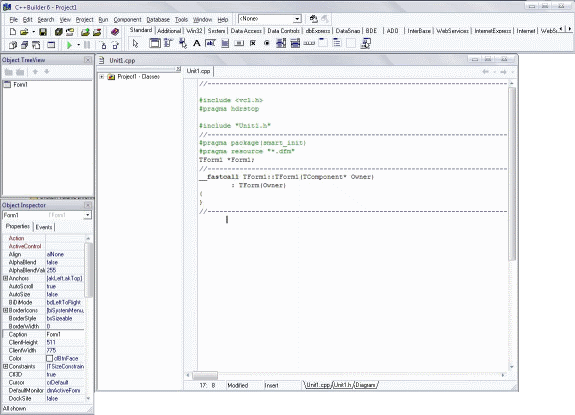The height and width of the screenshot is (415, 575).
Task: Expand the Anchors property
Action: click(6, 278)
